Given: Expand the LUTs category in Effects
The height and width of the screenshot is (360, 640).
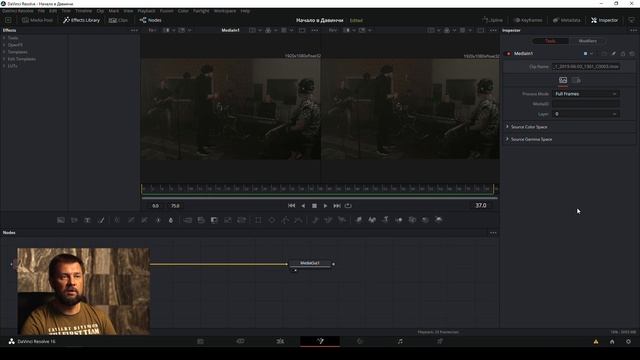Looking at the screenshot, I should pyautogui.click(x=4, y=66).
